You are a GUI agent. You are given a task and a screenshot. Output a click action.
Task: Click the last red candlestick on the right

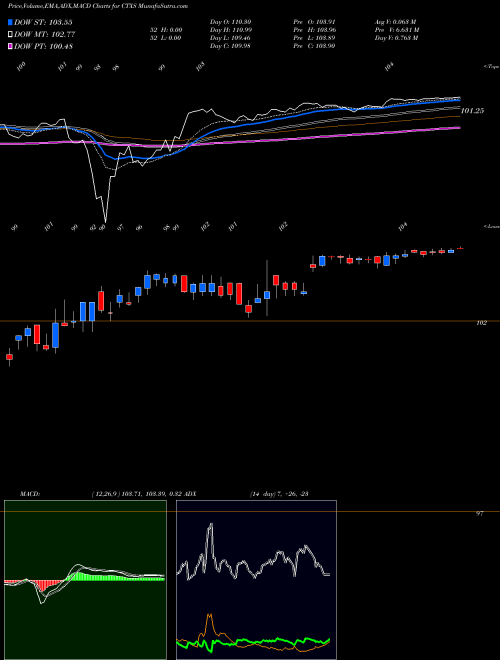point(460,248)
